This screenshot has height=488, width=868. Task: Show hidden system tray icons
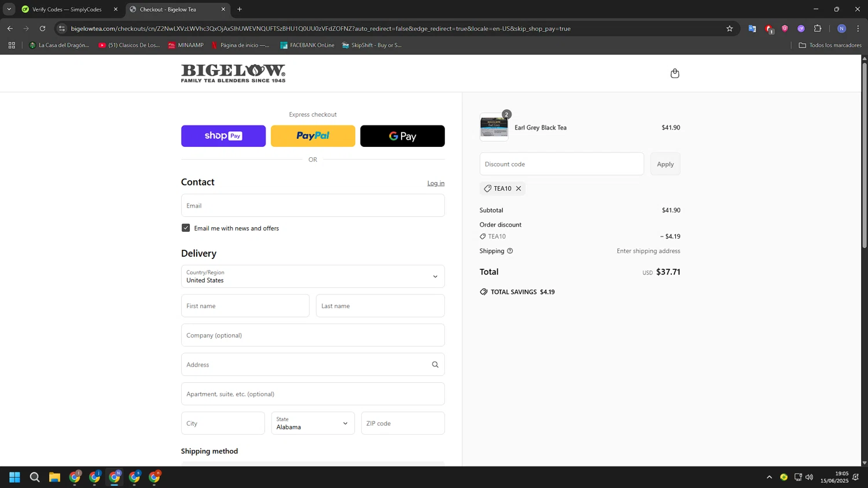tap(769, 477)
